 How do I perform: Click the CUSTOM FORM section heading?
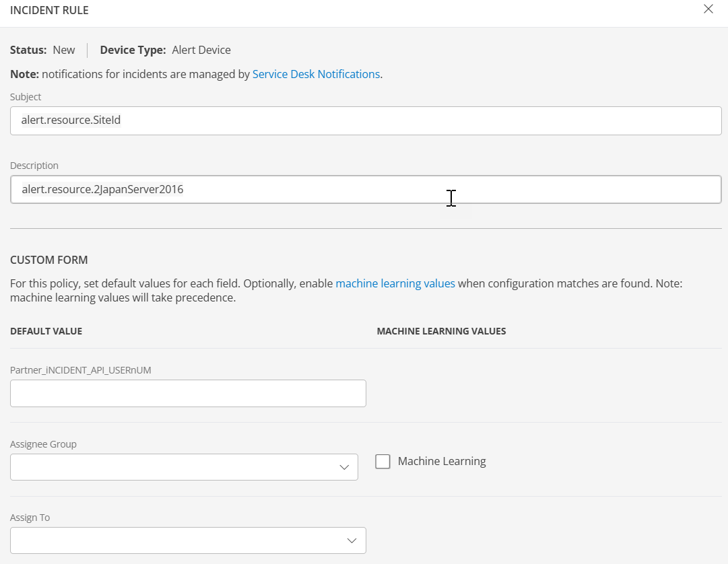(48, 260)
